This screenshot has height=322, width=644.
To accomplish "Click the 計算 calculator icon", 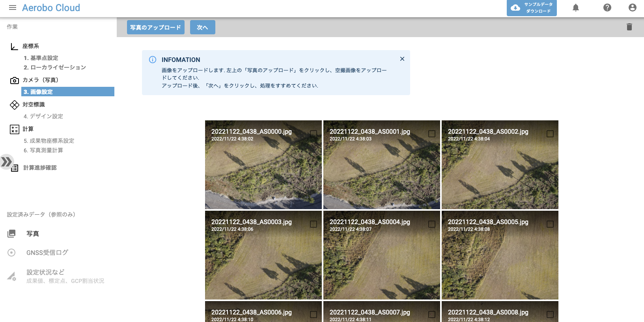I will tap(15, 129).
